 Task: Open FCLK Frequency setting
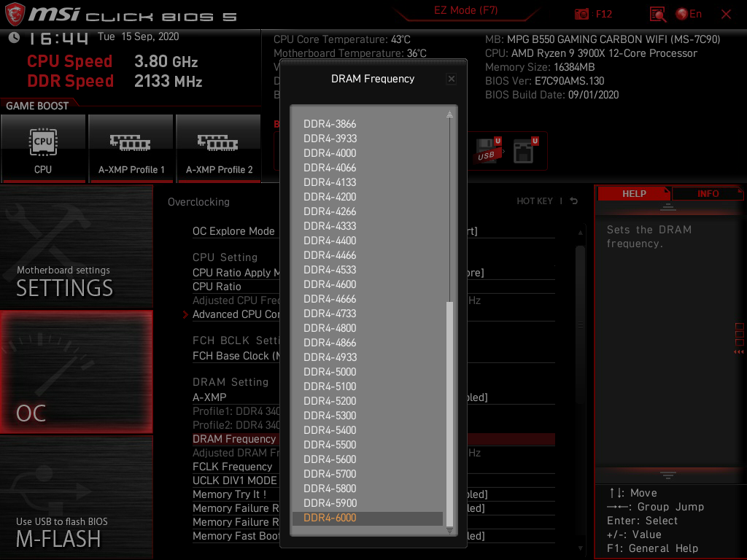click(x=233, y=467)
